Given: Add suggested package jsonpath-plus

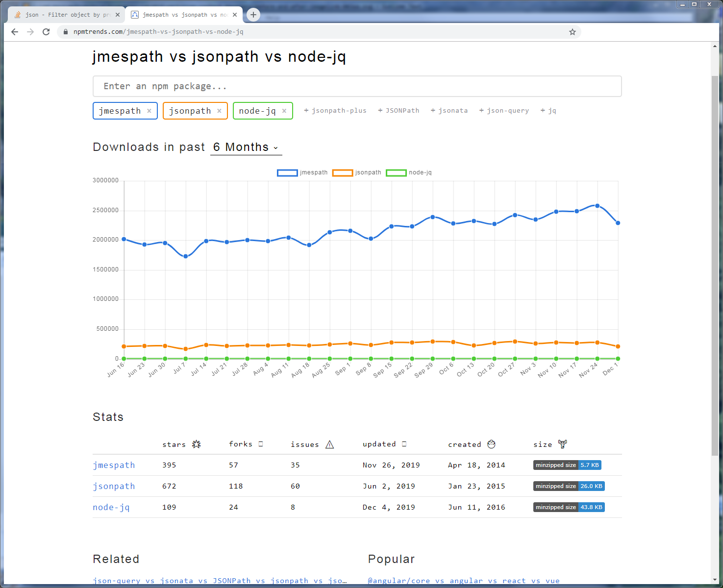Looking at the screenshot, I should (x=335, y=111).
